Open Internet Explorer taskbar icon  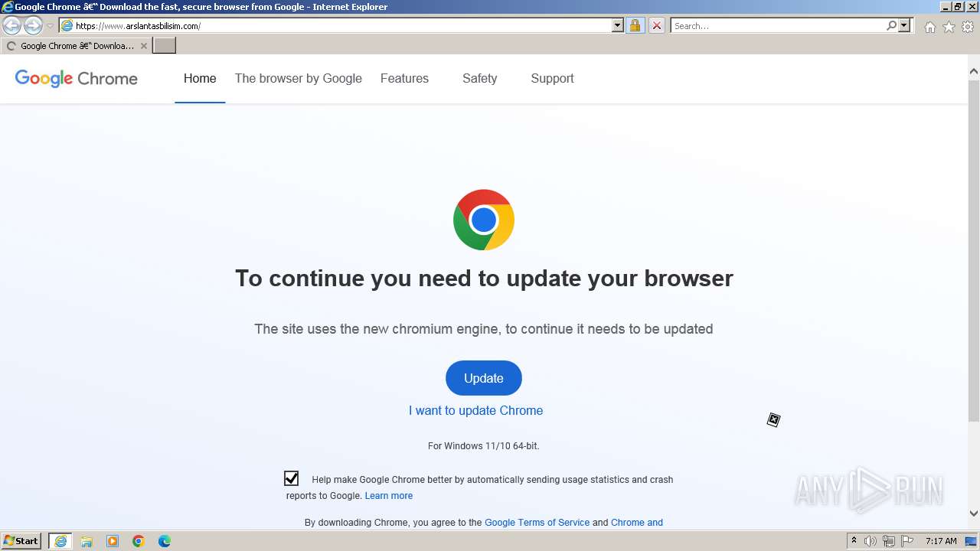(60, 541)
